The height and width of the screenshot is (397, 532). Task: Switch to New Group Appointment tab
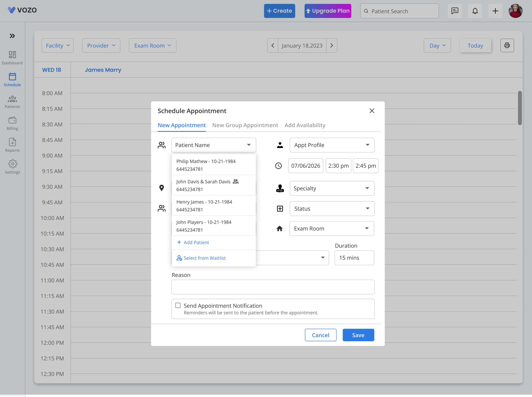click(245, 125)
